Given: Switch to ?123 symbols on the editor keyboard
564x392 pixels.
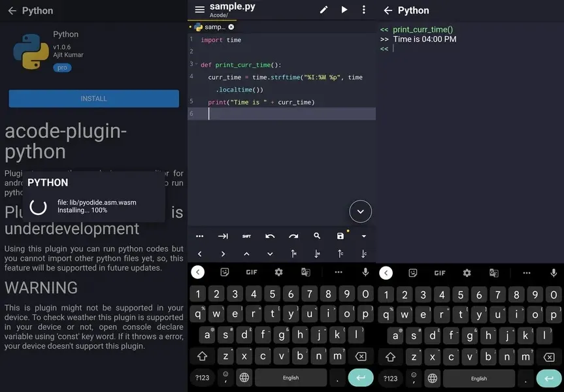Looking at the screenshot, I should [202, 378].
